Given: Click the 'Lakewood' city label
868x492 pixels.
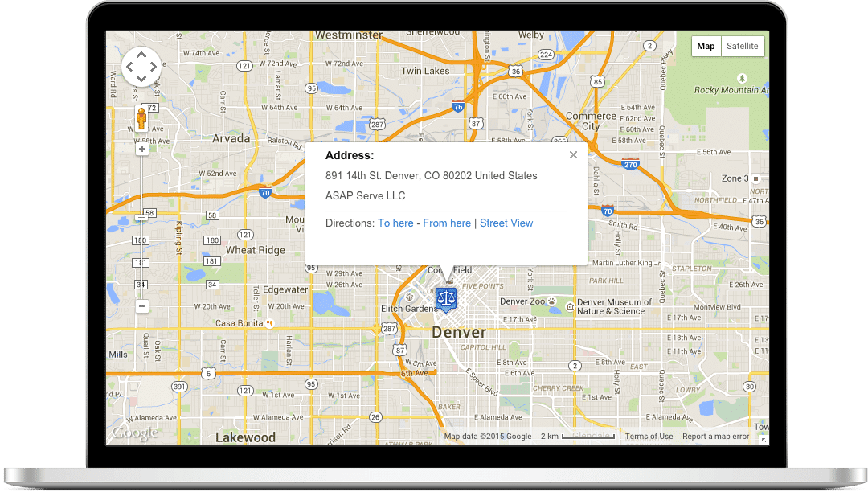Looking at the screenshot, I should (x=245, y=438).
